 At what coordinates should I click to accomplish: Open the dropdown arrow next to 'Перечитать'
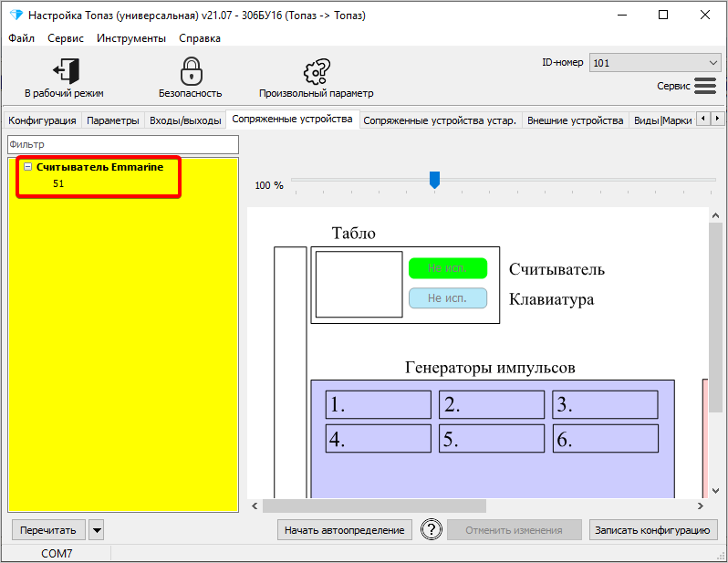pos(97,529)
